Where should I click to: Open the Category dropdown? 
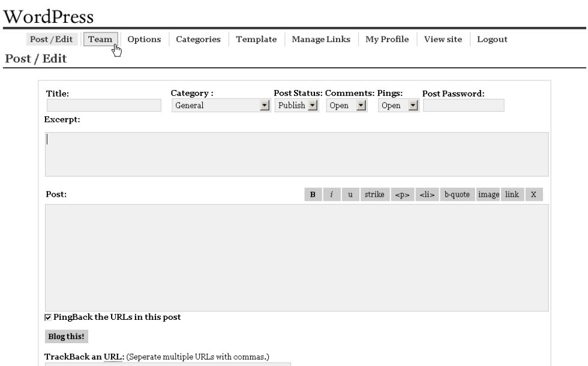266,105
